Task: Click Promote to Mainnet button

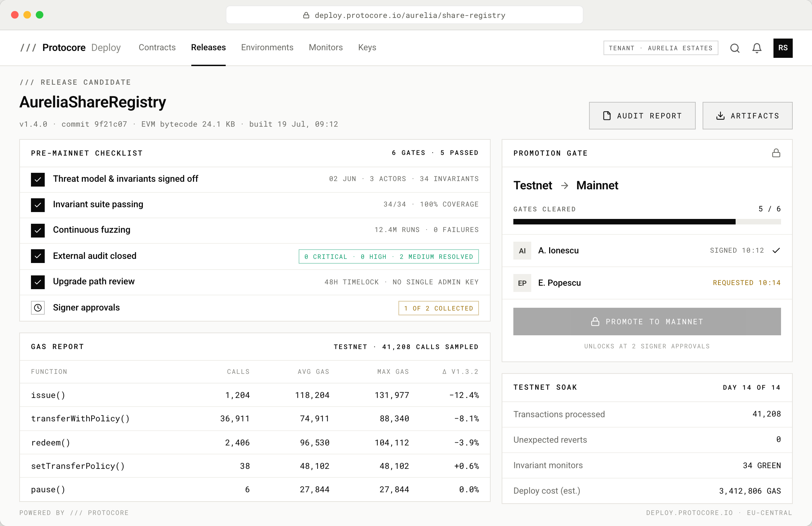Action: pos(647,322)
